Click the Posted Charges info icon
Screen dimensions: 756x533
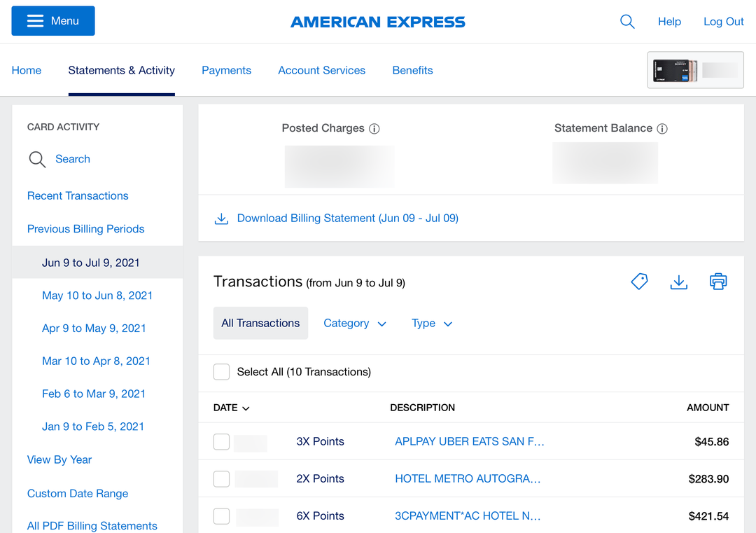[x=374, y=128]
